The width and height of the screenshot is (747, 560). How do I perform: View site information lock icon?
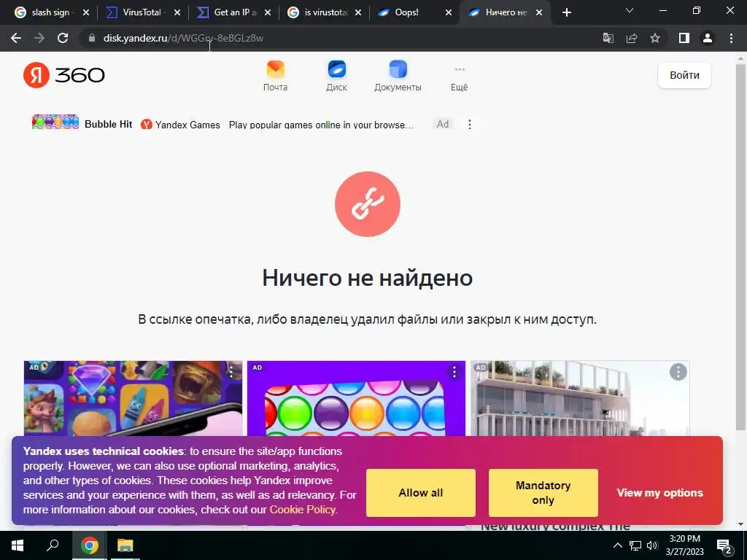pos(92,38)
